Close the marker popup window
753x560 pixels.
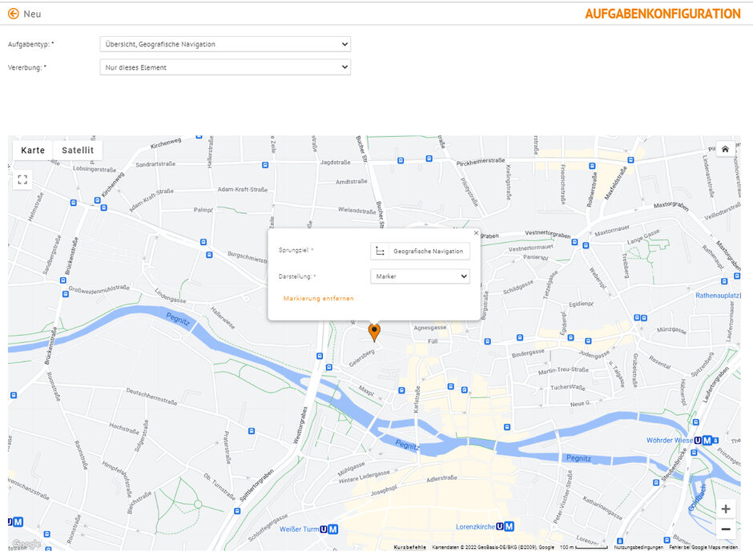[476, 233]
